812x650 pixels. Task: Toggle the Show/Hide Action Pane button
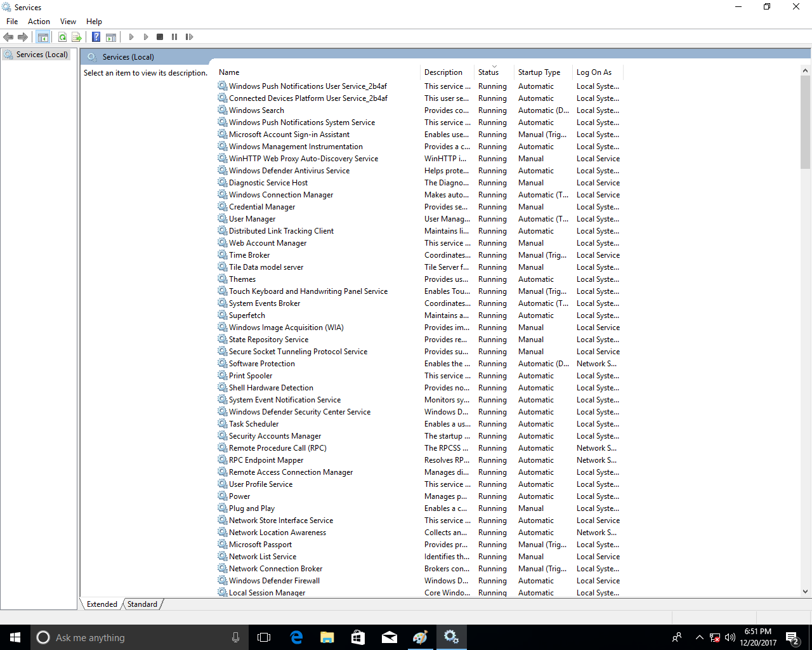(111, 37)
